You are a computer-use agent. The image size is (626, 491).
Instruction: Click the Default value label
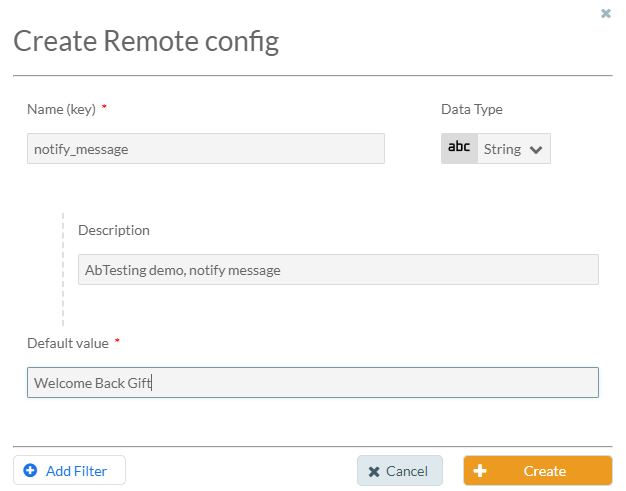(x=68, y=343)
